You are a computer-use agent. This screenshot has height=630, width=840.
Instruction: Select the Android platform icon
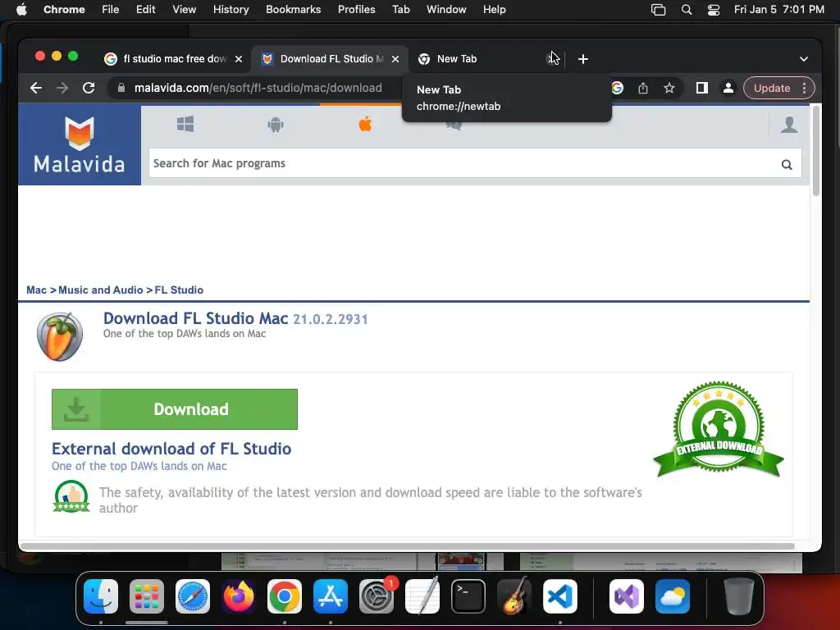276,125
